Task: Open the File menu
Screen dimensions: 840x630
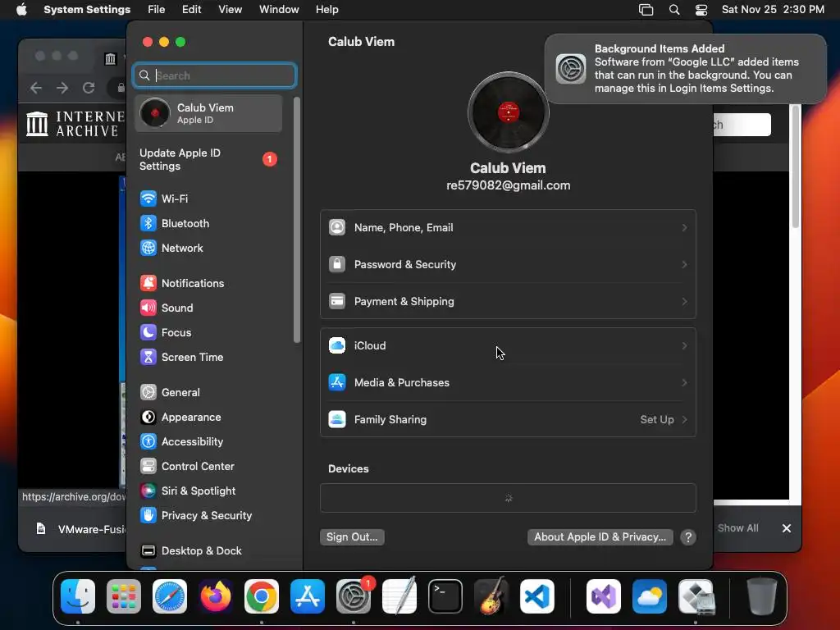Action: pyautogui.click(x=157, y=10)
